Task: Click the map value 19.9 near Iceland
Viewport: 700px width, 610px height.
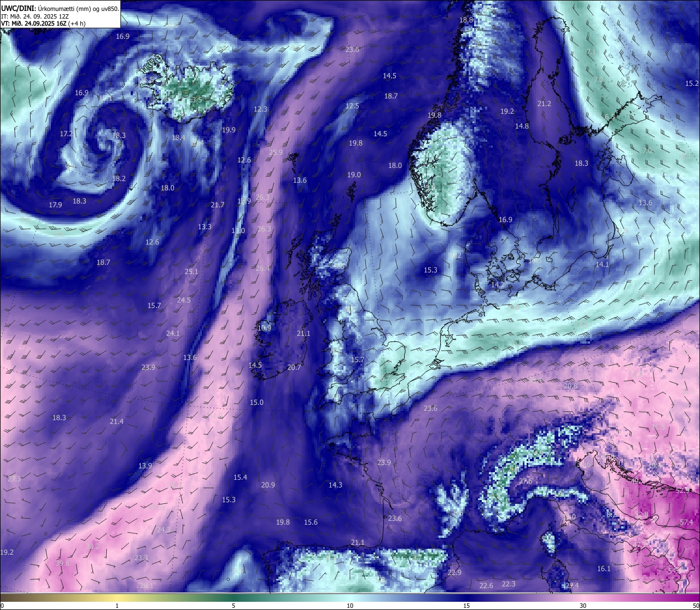Action: (229, 130)
